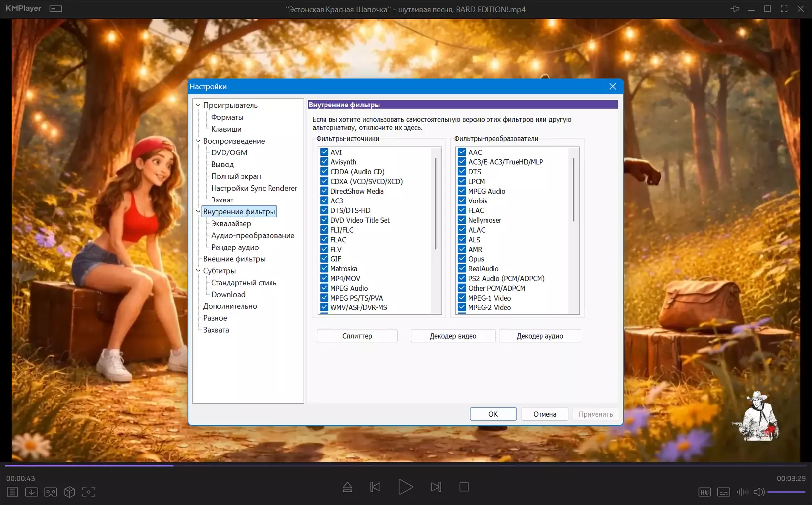Click the mini mode icon beside the KMPlayer logo
Viewport: 812px width, 505px height.
tap(56, 9)
